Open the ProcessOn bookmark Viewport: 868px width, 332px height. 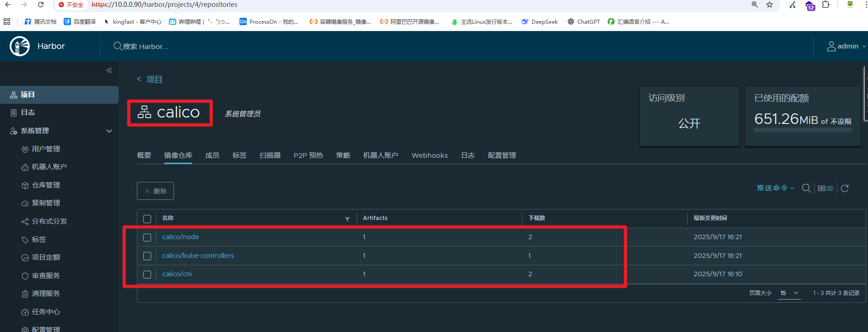(x=269, y=21)
